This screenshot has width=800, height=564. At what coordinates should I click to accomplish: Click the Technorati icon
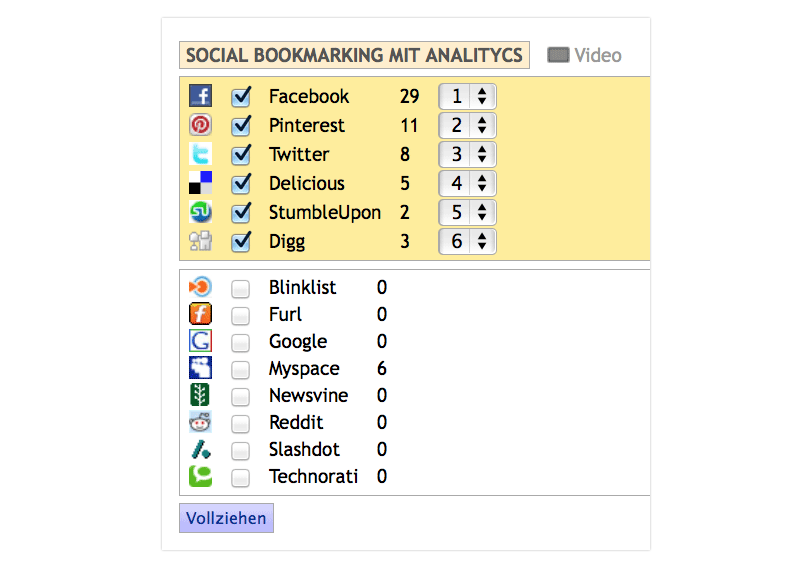pyautogui.click(x=201, y=476)
